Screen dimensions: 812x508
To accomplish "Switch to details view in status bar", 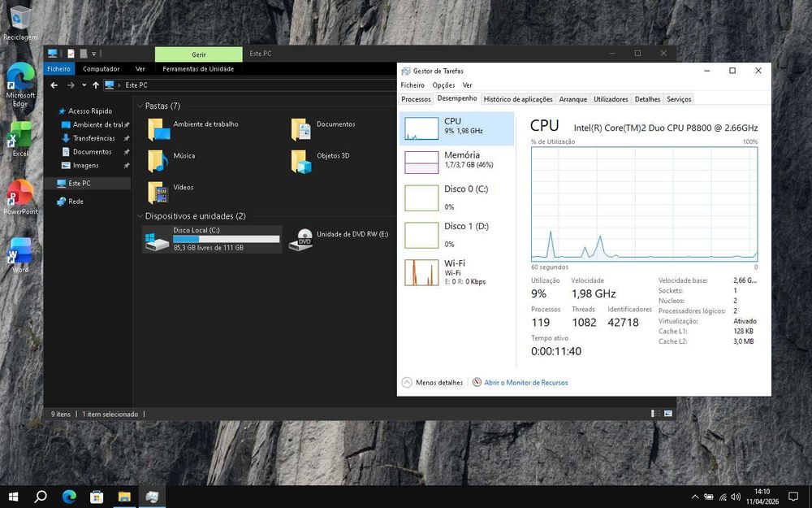I will coord(655,414).
